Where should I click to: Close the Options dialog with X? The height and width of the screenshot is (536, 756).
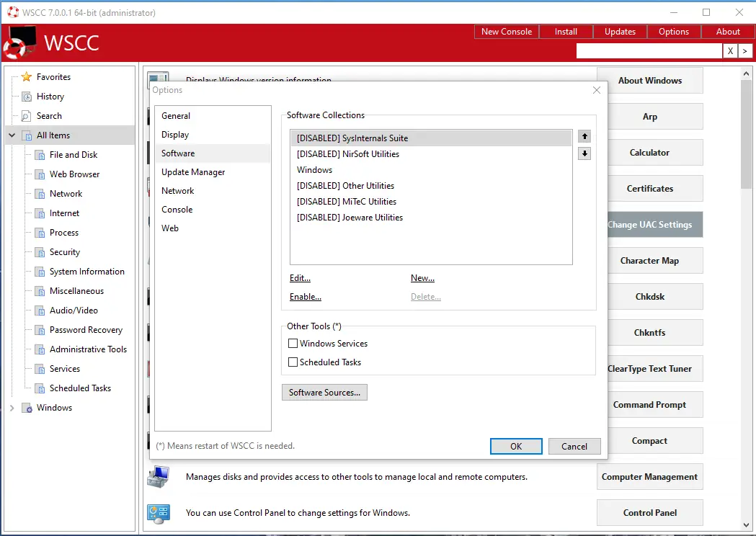click(597, 90)
